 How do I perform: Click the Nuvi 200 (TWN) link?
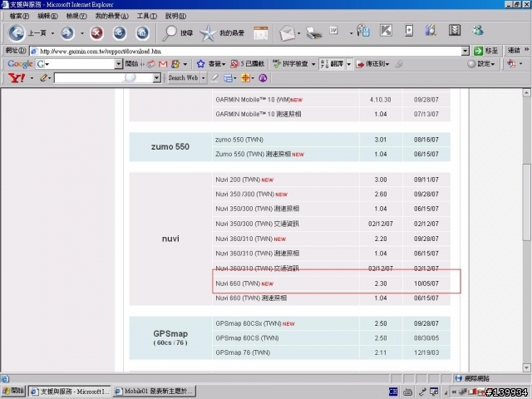tap(238, 180)
